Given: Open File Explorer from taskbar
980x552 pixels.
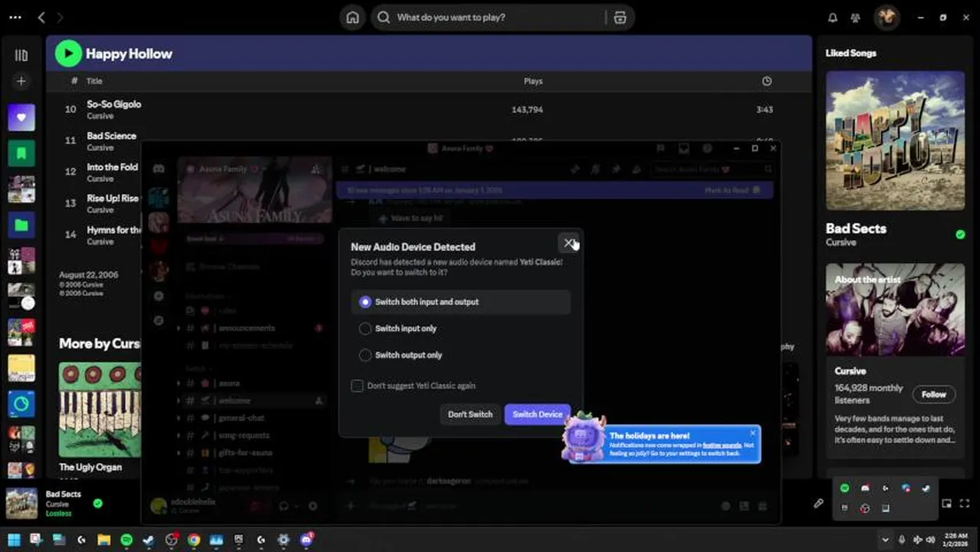Looking at the screenshot, I should [x=104, y=540].
